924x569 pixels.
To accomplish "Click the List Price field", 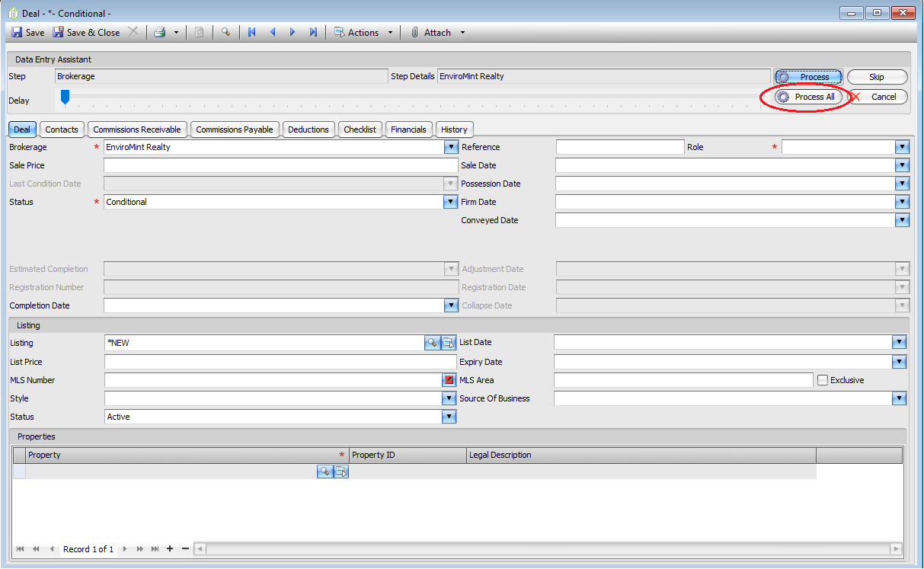I will coord(280,362).
